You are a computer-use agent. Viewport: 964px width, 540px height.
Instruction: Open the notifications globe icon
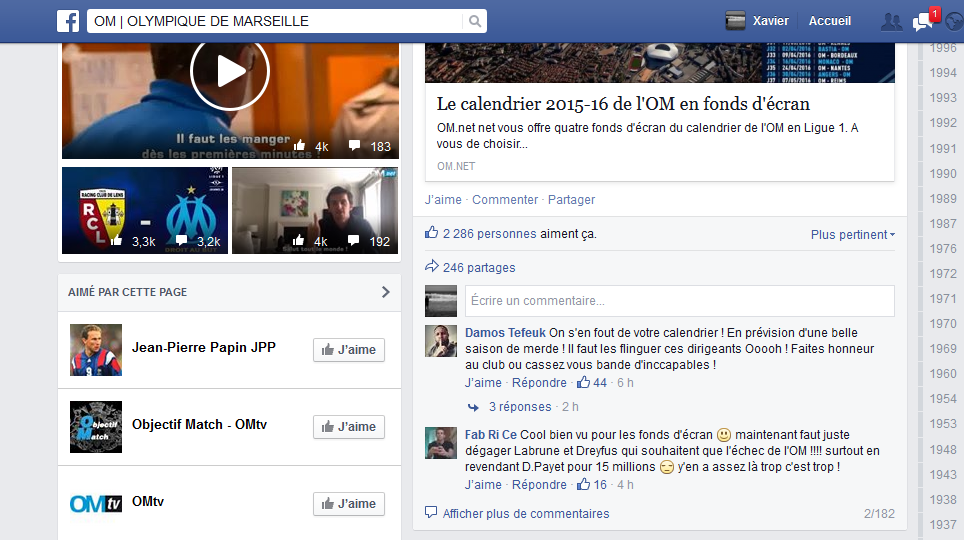tap(954, 21)
